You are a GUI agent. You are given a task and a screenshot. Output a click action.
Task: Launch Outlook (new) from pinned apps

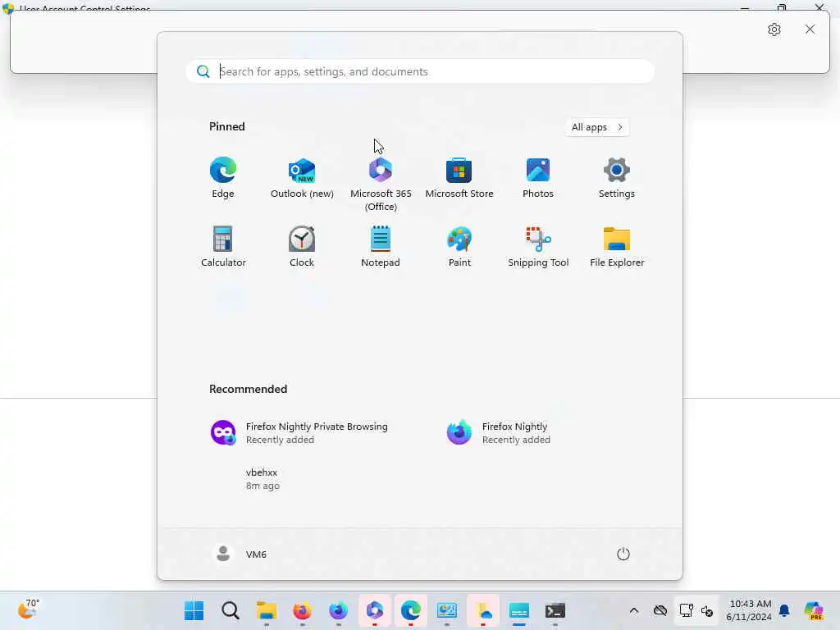point(302,178)
